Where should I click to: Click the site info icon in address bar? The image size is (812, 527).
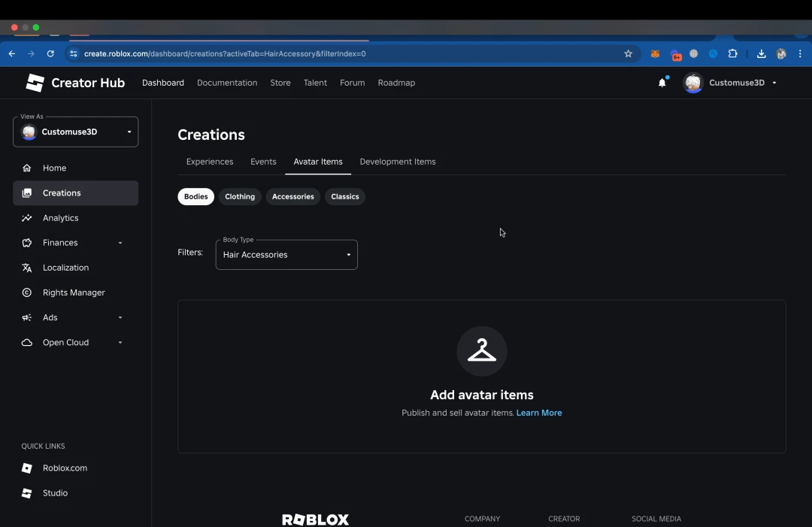pos(74,53)
